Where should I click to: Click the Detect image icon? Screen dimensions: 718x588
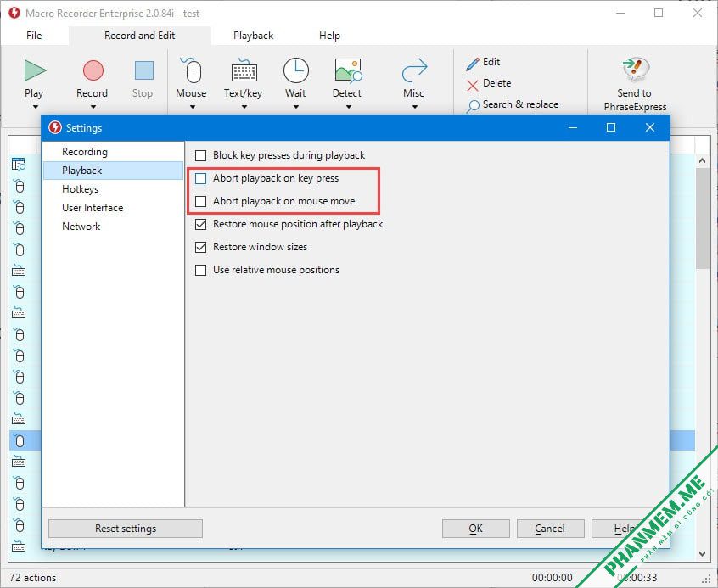349,70
